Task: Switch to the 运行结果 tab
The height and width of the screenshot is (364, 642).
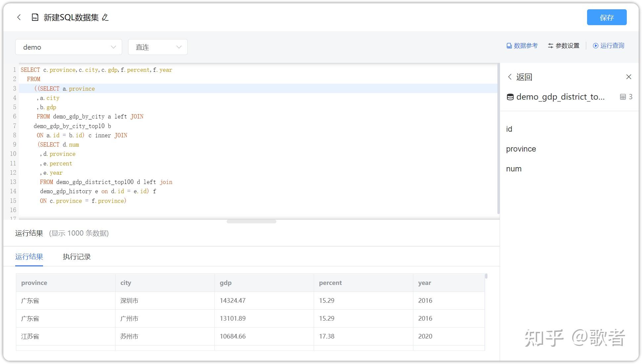Action: [29, 257]
